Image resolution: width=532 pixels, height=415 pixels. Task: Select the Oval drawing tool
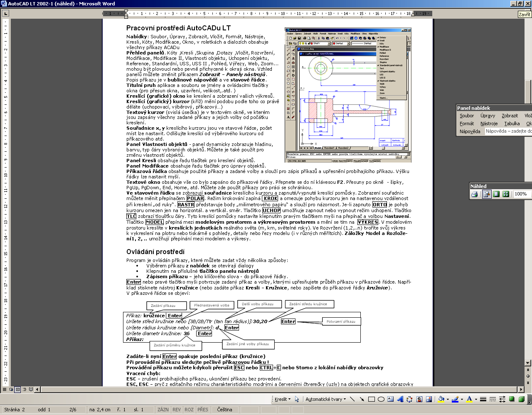(381, 399)
